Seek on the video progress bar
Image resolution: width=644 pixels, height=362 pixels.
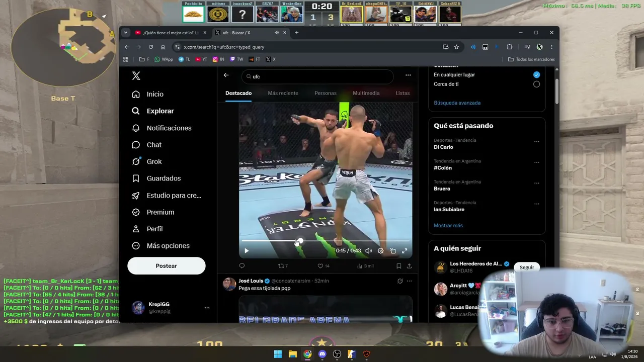(326, 241)
